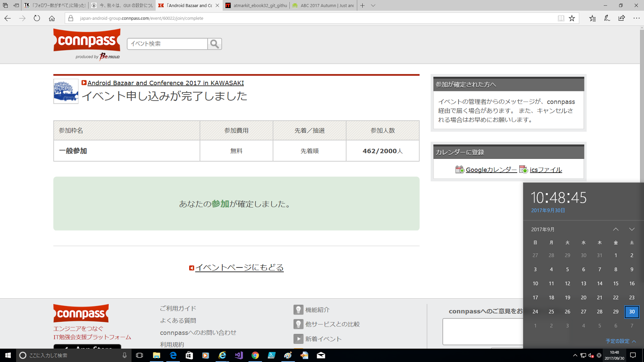Image resolution: width=644 pixels, height=362 pixels.
Task: Go back to the previous page
Action: click(x=8, y=18)
